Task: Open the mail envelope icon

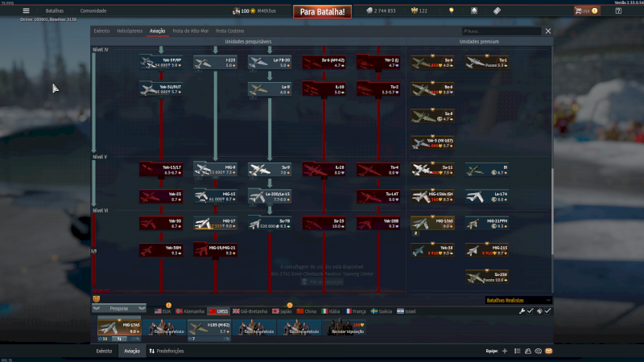Action: (549, 351)
